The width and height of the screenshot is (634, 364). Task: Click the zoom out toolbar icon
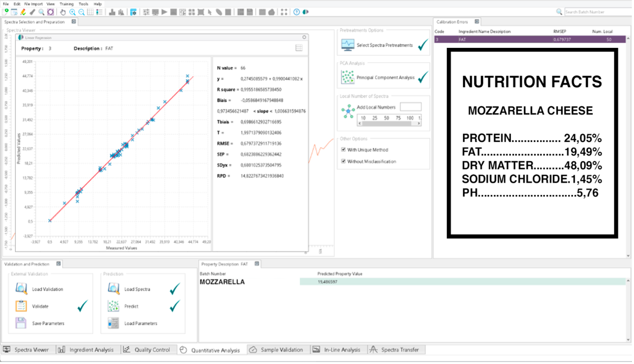point(81,12)
